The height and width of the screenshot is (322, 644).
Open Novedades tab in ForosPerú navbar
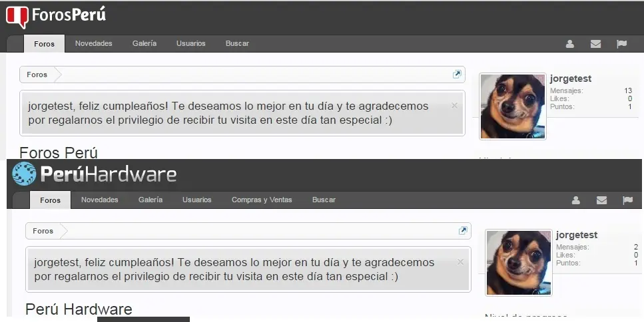point(94,43)
